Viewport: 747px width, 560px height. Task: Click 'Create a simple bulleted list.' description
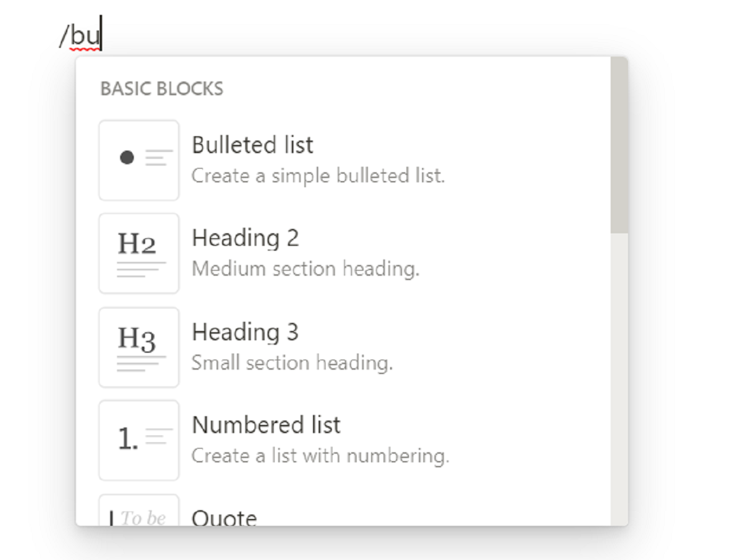tap(318, 176)
